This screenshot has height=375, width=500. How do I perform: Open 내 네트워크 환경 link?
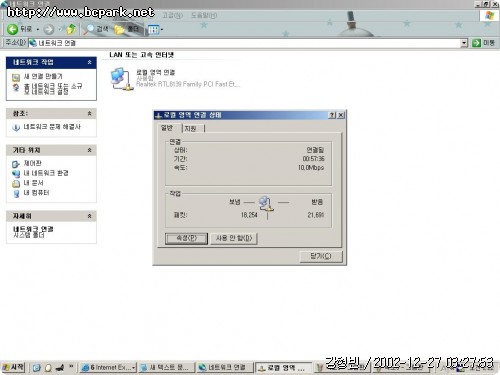pyautogui.click(x=46, y=173)
